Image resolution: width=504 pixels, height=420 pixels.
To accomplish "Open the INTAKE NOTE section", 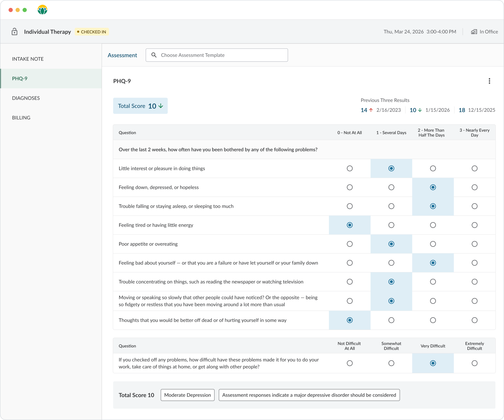I will pos(28,59).
